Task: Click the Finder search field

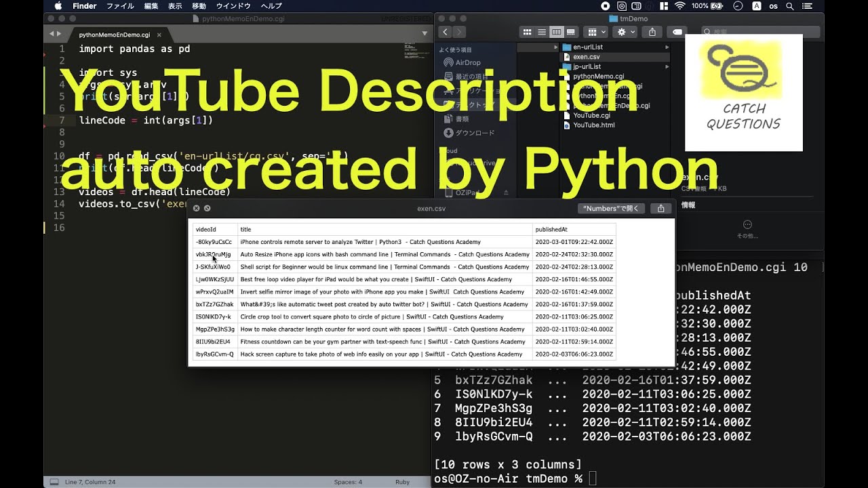Action: (x=761, y=32)
